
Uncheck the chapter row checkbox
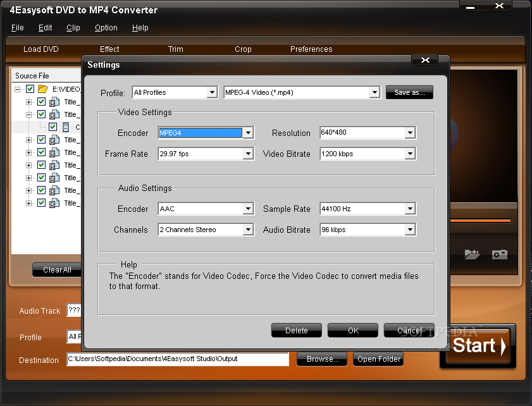click(53, 127)
